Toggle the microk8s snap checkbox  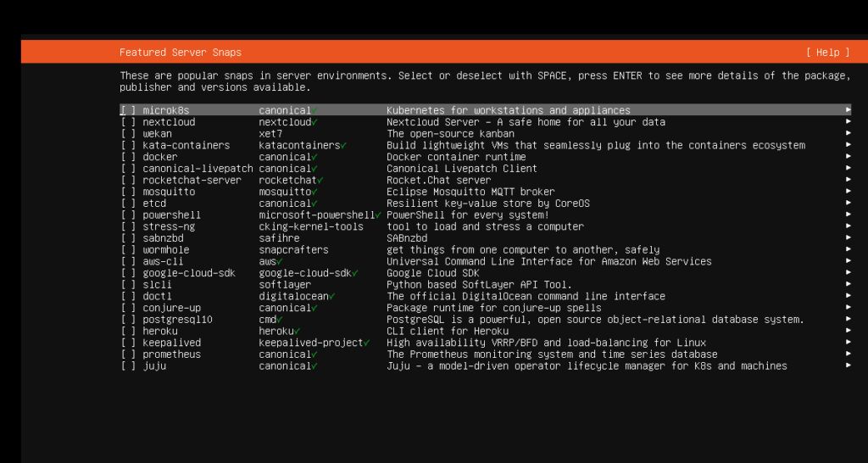(x=128, y=110)
